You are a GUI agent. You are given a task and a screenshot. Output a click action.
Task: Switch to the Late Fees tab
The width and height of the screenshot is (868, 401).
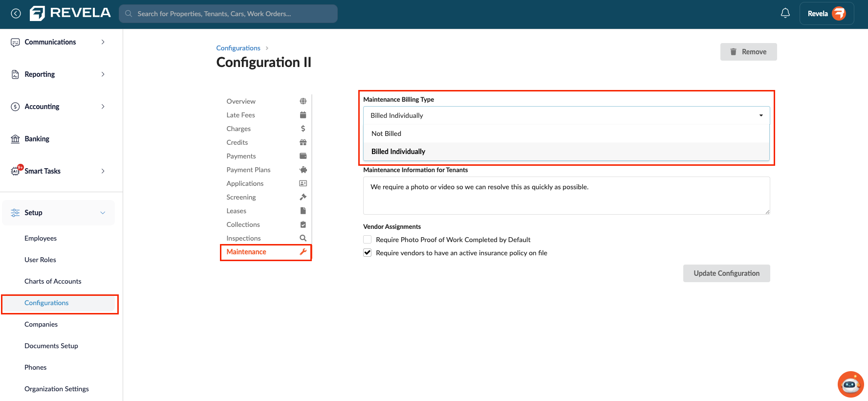pyautogui.click(x=241, y=115)
